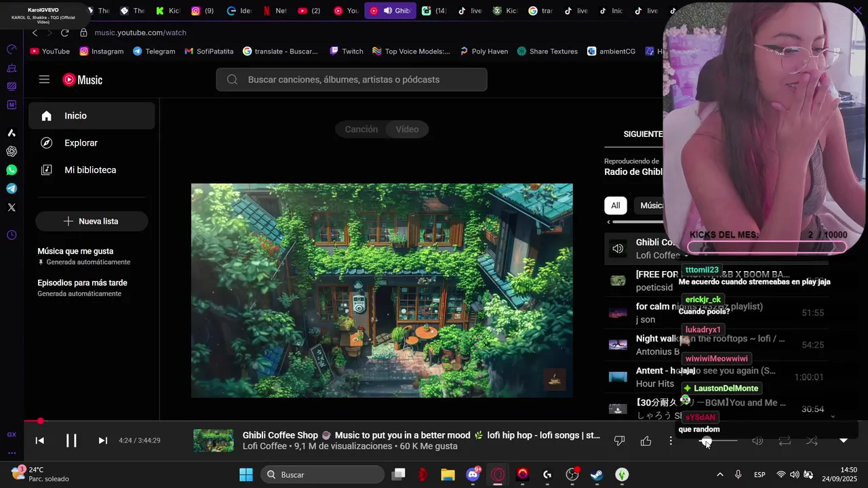Reload the page
The width and height of the screenshot is (868, 488).
pyautogui.click(x=64, y=33)
